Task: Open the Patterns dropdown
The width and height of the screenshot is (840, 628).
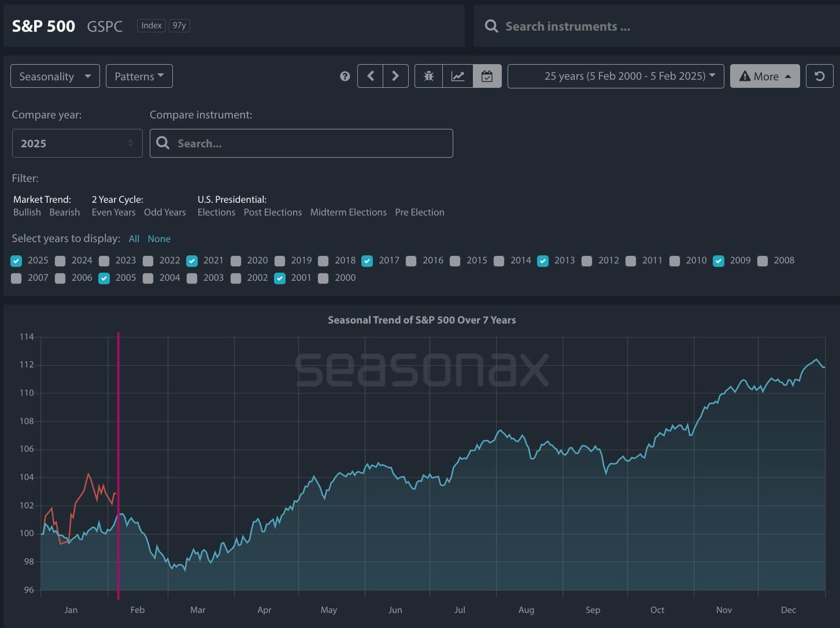Action: (139, 76)
